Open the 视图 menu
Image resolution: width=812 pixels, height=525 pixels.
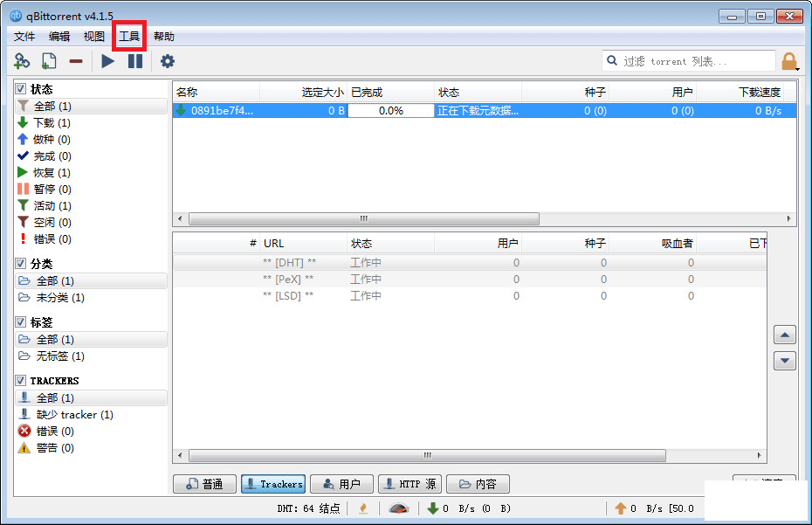click(x=93, y=37)
